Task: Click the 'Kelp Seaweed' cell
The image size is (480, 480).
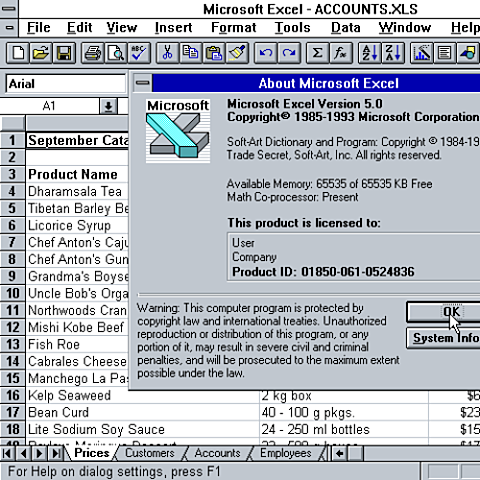Action: 143,396
